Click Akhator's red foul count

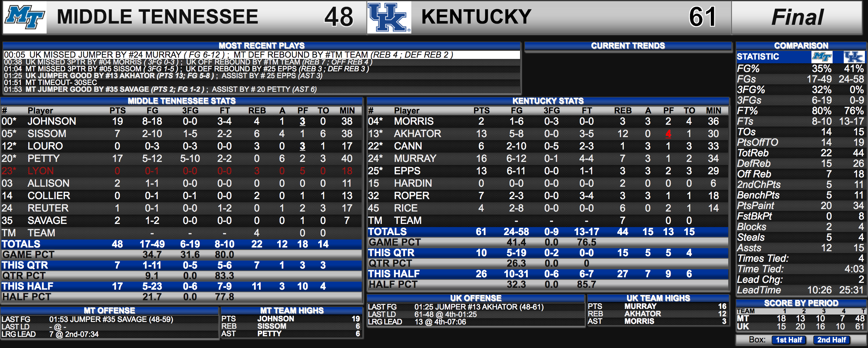click(668, 134)
